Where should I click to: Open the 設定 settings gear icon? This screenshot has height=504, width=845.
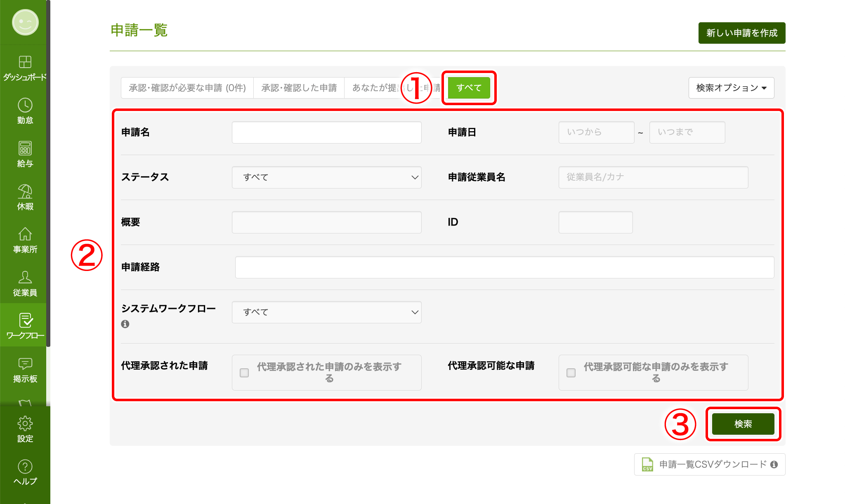(25, 426)
